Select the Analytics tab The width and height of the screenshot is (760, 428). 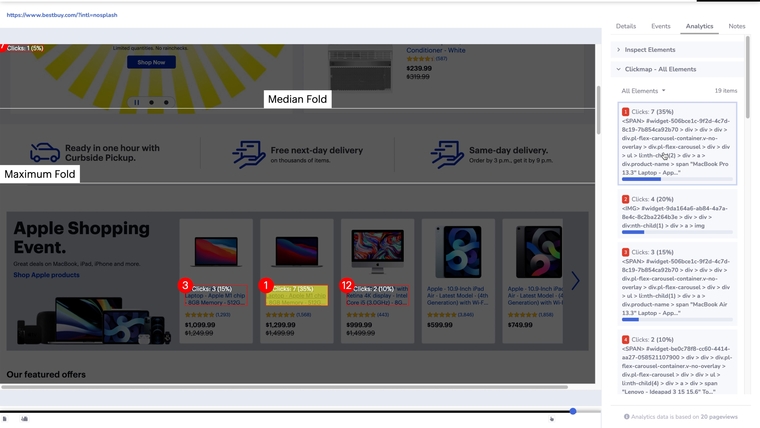pos(699,26)
